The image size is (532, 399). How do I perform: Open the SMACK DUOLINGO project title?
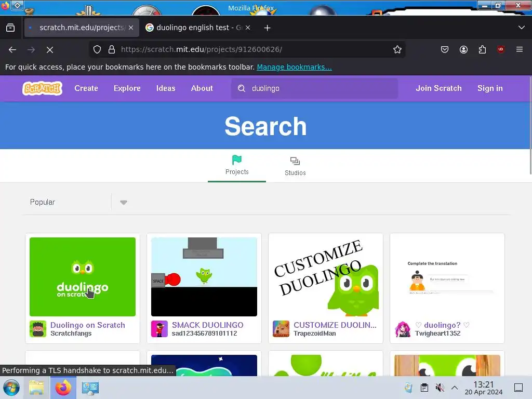pyautogui.click(x=207, y=325)
